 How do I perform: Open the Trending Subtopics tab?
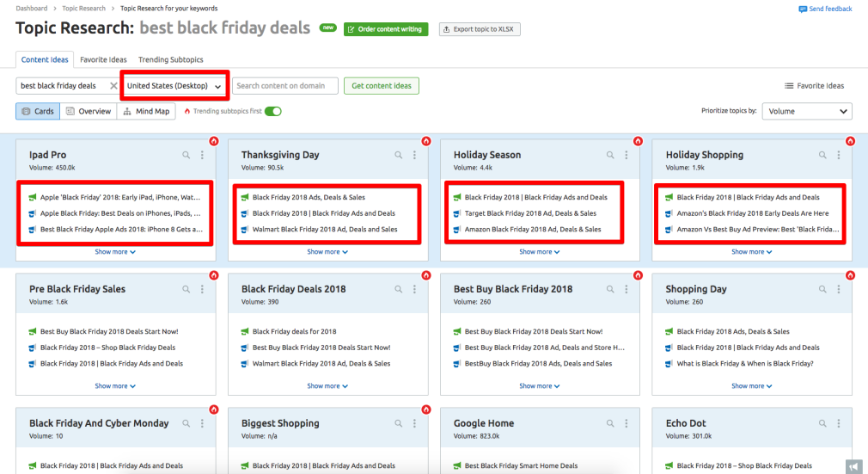tap(171, 59)
